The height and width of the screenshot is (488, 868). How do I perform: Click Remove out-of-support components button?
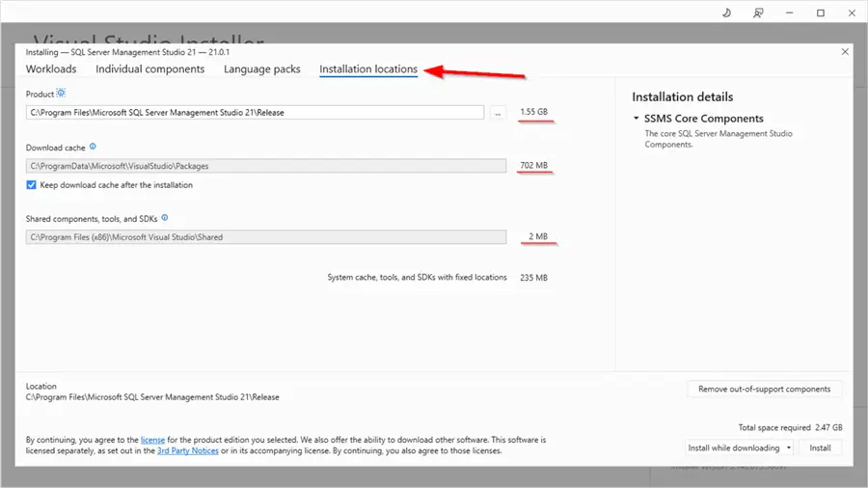click(764, 389)
